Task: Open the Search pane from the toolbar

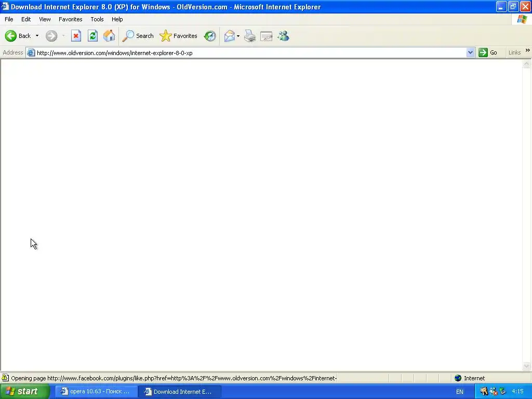Action: 138,36
